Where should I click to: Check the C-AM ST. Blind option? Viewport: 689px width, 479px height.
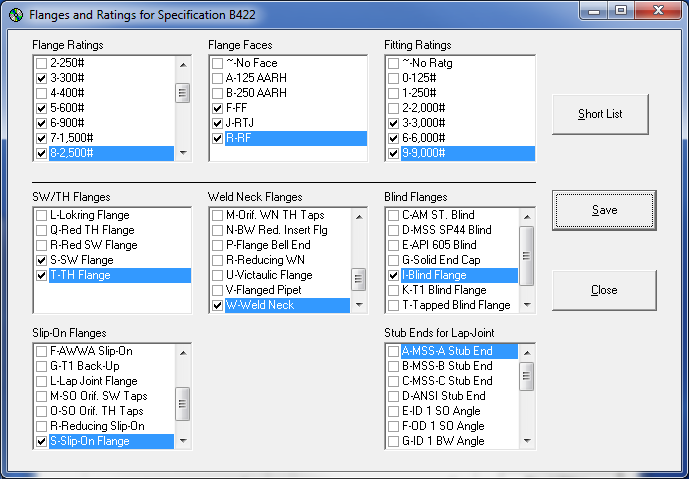click(x=393, y=215)
